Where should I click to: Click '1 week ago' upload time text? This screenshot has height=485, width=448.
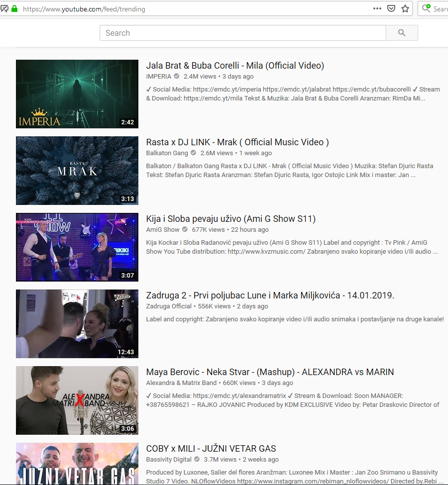(x=255, y=153)
